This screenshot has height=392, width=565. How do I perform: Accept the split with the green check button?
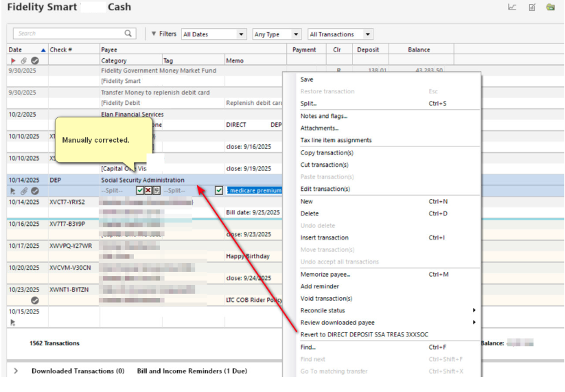click(140, 190)
